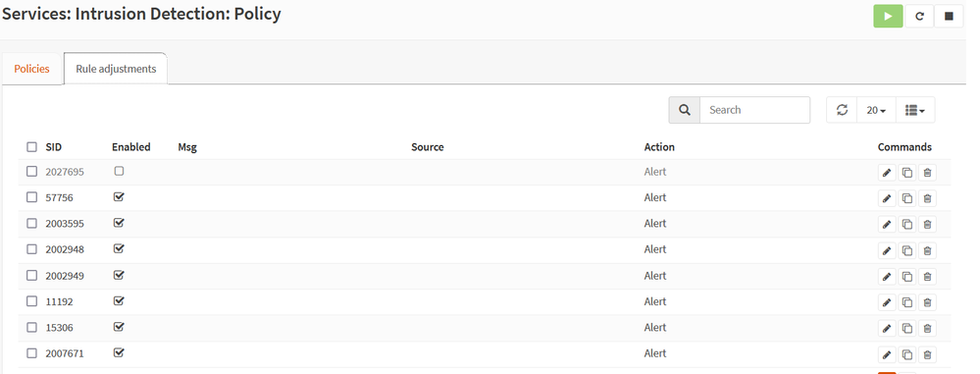Delete rule SID 2003595 with trash icon
The width and height of the screenshot is (980, 374).
pos(927,225)
